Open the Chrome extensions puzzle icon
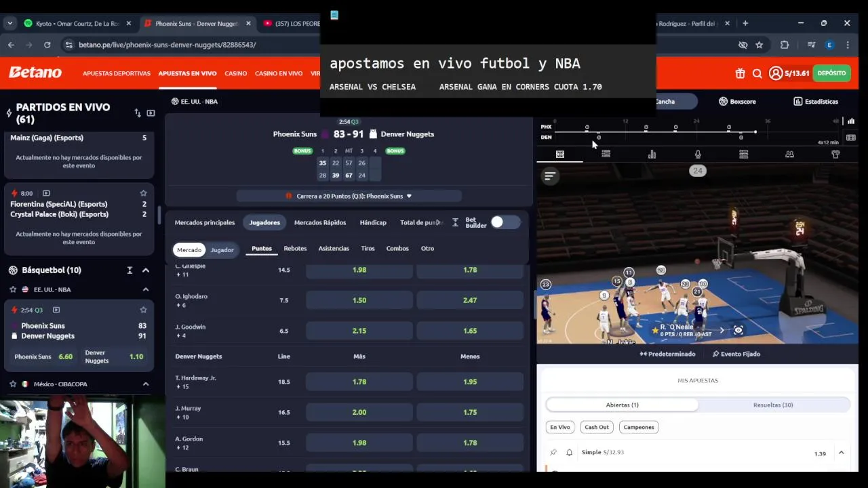Viewport: 868px width, 488px height. [785, 45]
